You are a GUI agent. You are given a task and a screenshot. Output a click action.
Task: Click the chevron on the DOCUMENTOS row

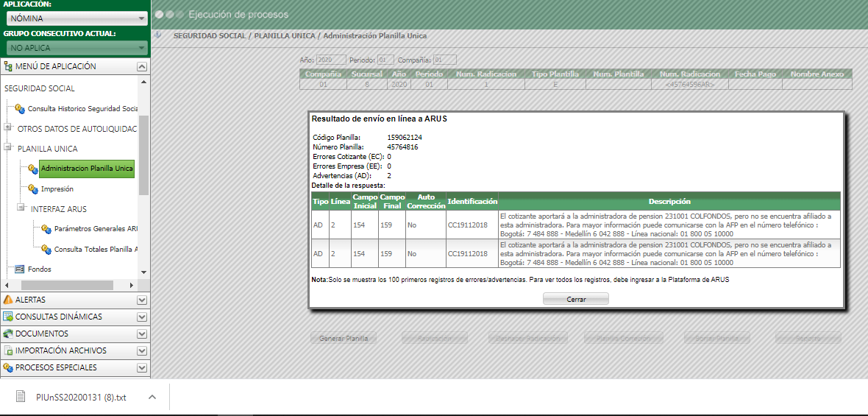(142, 334)
